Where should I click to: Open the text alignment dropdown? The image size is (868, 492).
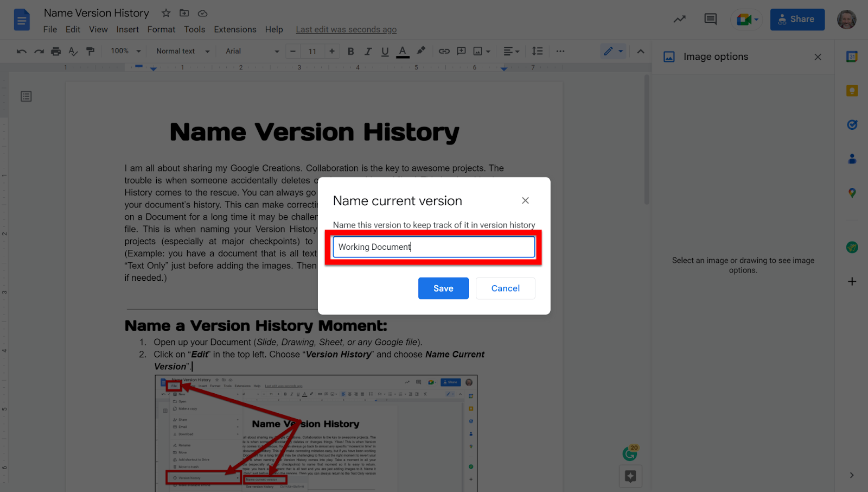(511, 51)
